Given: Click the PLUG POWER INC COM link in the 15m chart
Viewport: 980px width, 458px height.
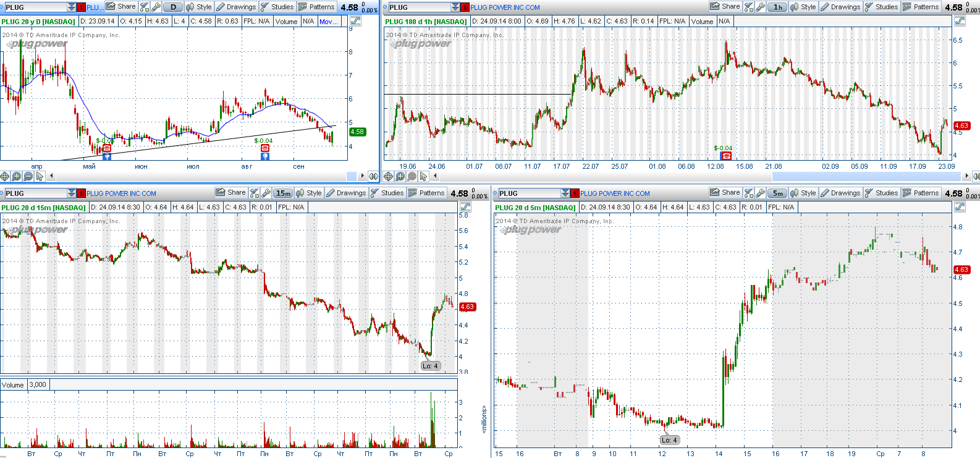Looking at the screenshot, I should pyautogui.click(x=121, y=193).
